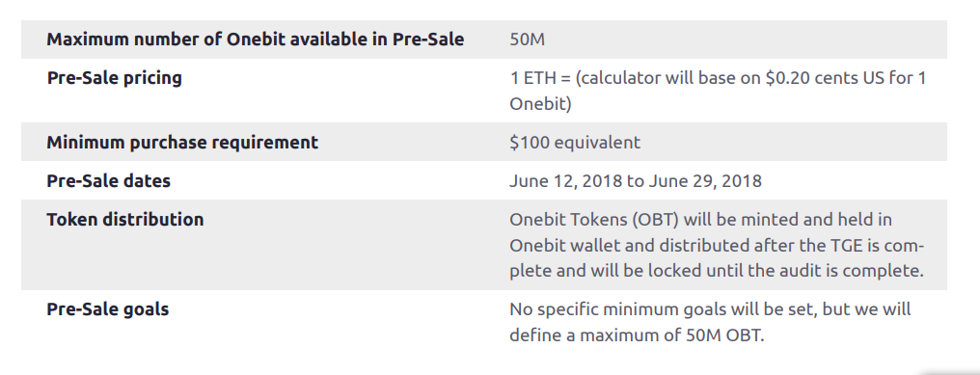This screenshot has width=980, height=375.
Task: Click the 'Pre-Sale dates' row heading
Action: [x=109, y=181]
